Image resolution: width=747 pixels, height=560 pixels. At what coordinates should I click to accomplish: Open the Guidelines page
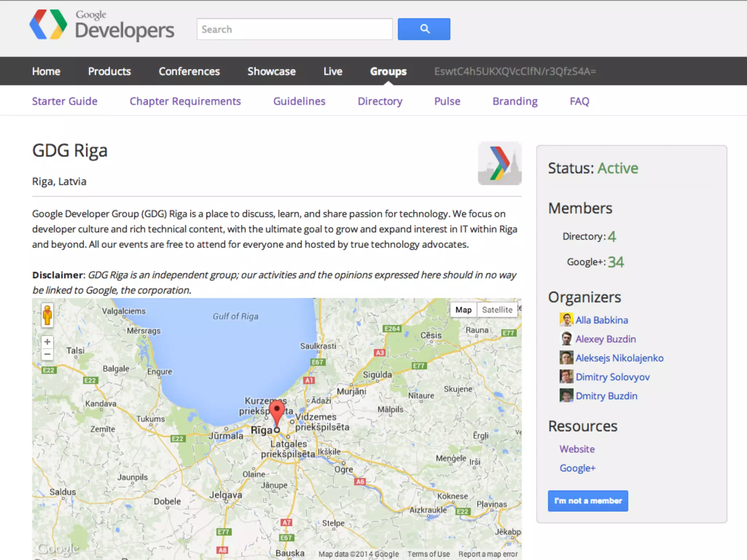coord(299,101)
